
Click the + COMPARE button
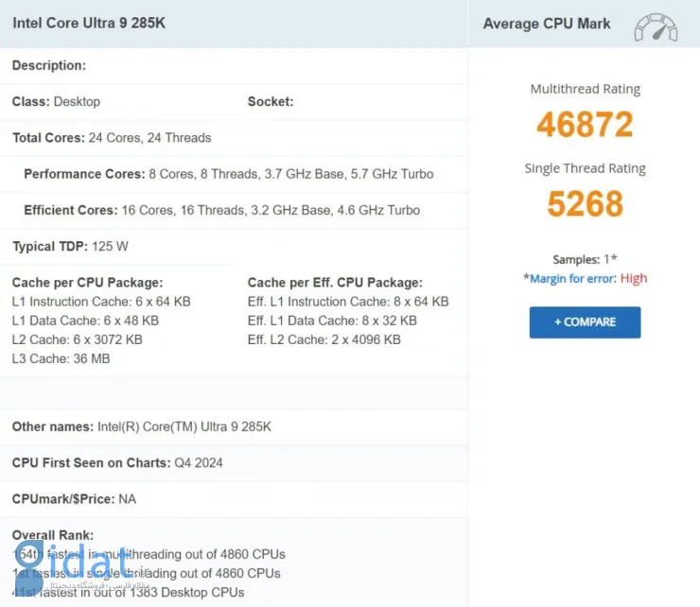pyautogui.click(x=585, y=322)
